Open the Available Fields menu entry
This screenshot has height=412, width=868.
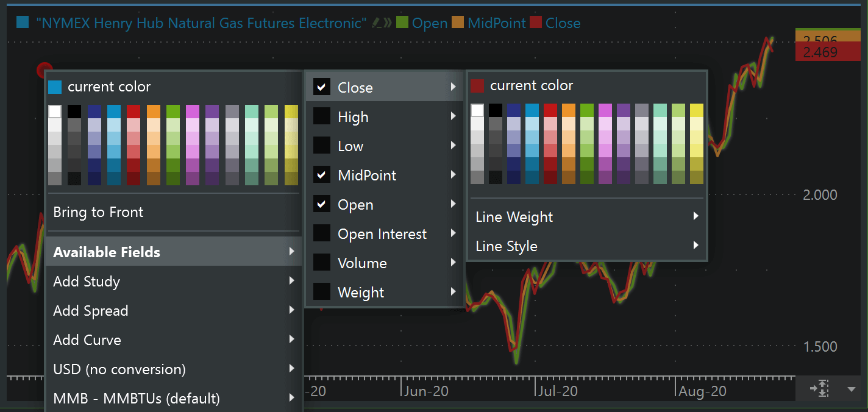click(174, 252)
